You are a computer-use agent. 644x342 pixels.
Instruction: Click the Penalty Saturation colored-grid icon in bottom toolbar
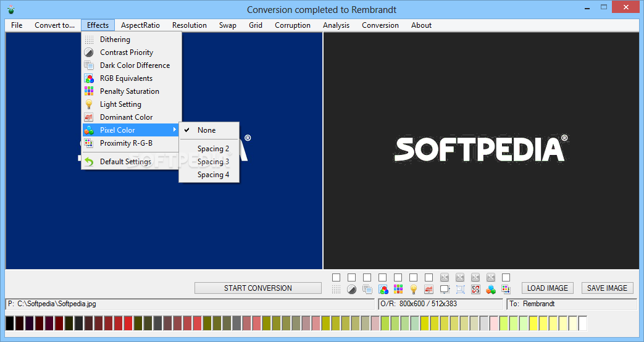pyautogui.click(x=398, y=289)
